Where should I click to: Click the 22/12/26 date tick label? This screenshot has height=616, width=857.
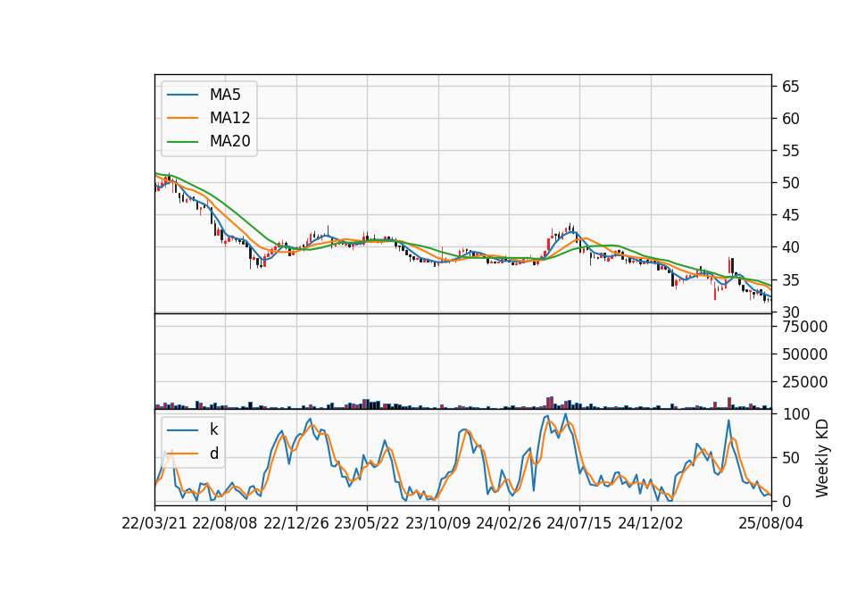click(296, 523)
